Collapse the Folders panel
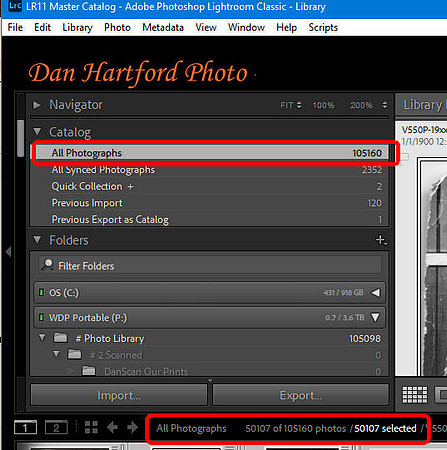The width and height of the screenshot is (447, 450). (x=37, y=240)
